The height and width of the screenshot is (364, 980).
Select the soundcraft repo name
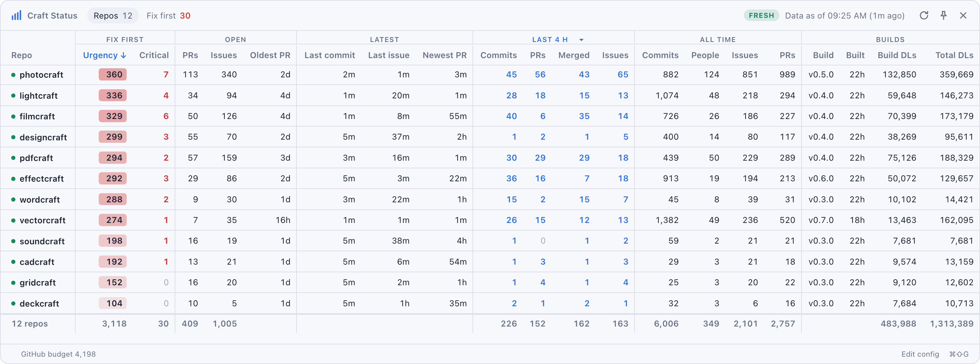tap(42, 241)
